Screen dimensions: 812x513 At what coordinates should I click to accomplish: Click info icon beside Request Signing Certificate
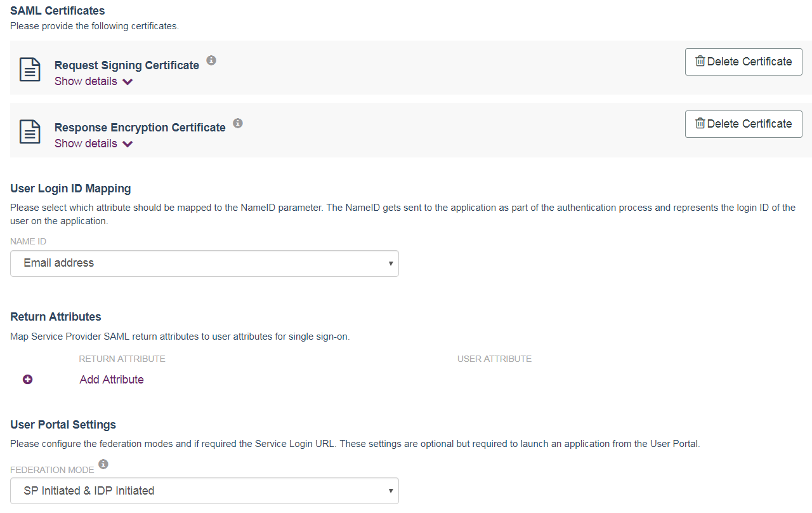tap(211, 60)
